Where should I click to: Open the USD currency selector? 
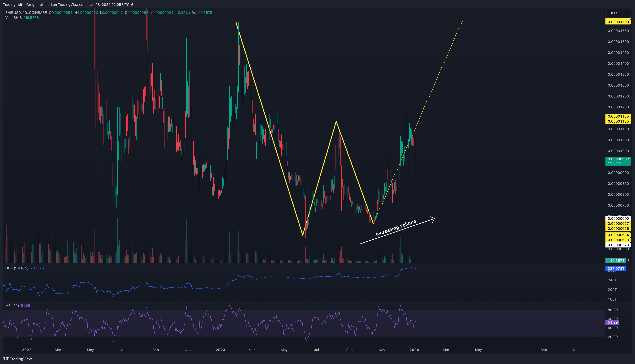coord(618,13)
